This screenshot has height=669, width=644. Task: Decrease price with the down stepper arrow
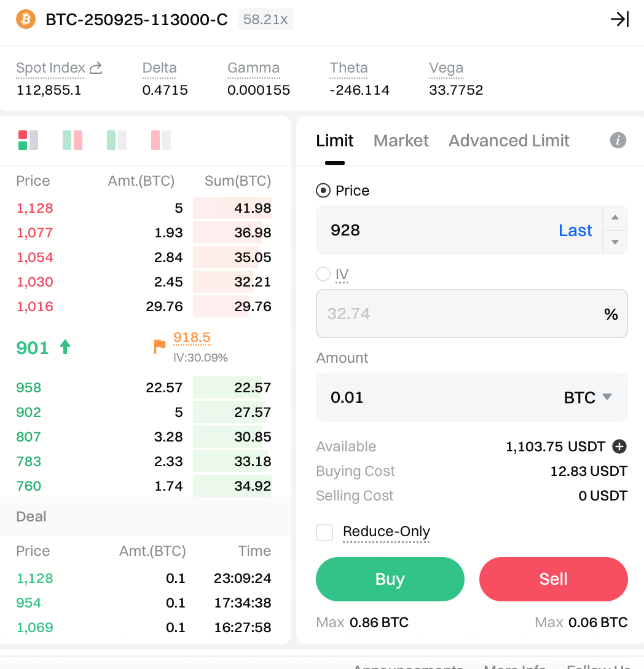click(615, 242)
